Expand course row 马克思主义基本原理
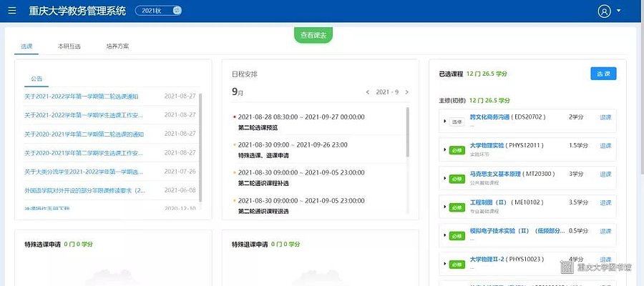The height and width of the screenshot is (286, 644). [x=445, y=178]
